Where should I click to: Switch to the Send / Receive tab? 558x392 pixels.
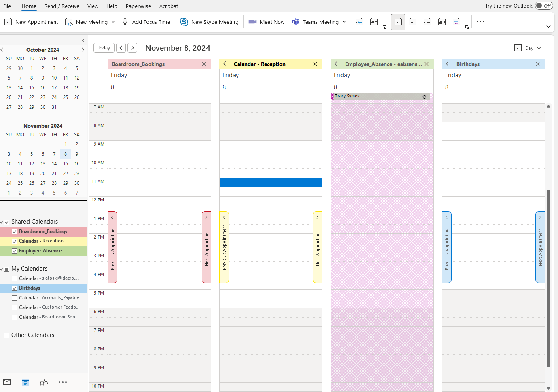click(x=62, y=6)
